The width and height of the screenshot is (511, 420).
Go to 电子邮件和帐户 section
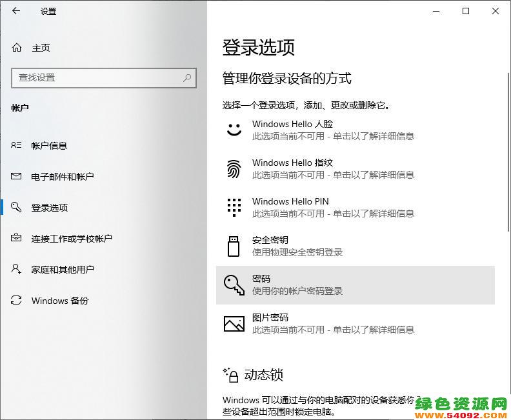pyautogui.click(x=104, y=176)
